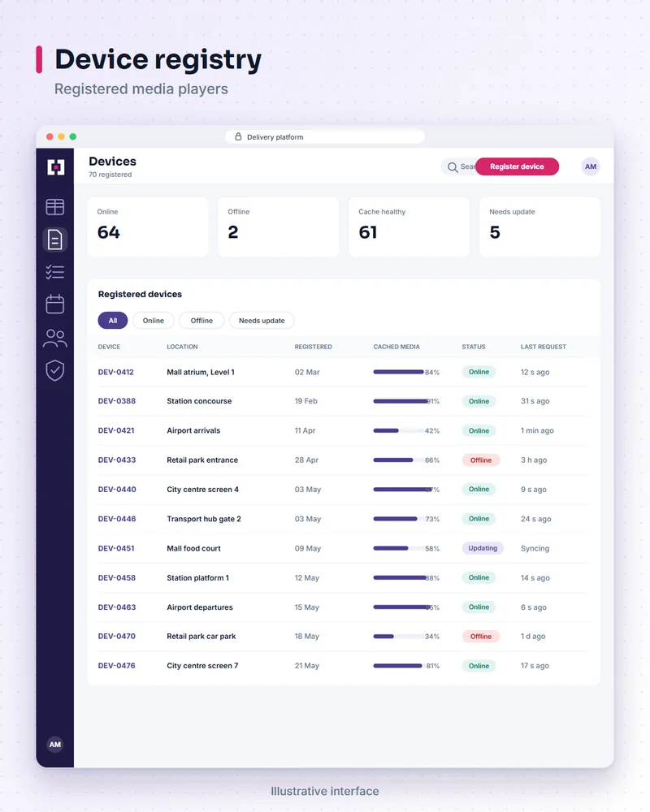Open the users icon in the sidebar
Viewport: 650px width, 812px height.
point(55,338)
